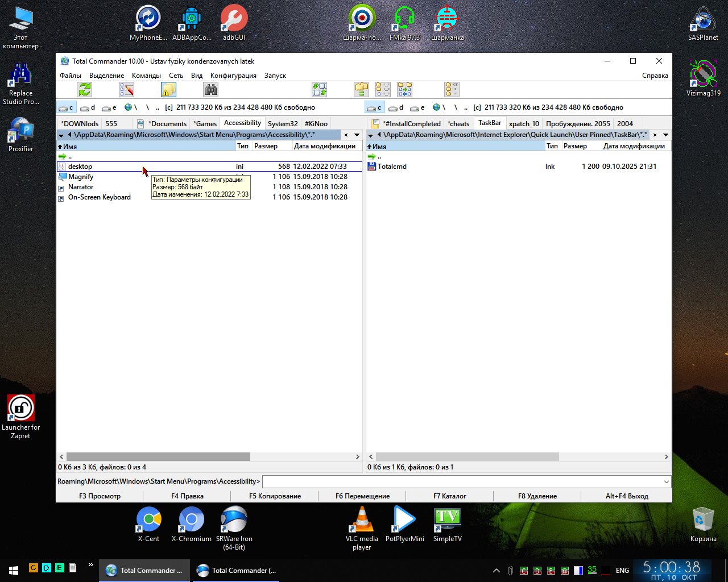The height and width of the screenshot is (582, 728).
Task: Click the KB list toolbar icon
Action: click(x=452, y=90)
